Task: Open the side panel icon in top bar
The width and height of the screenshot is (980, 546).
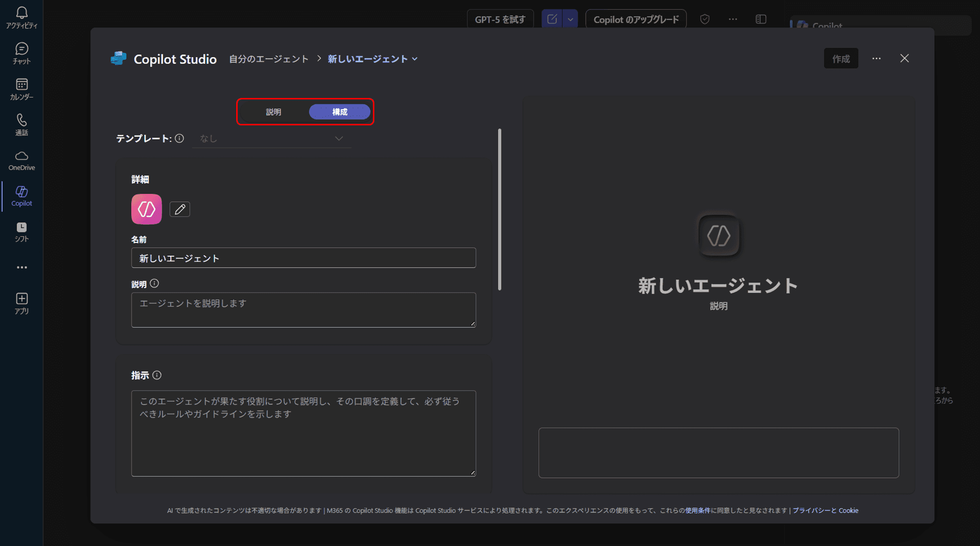Action: point(761,19)
